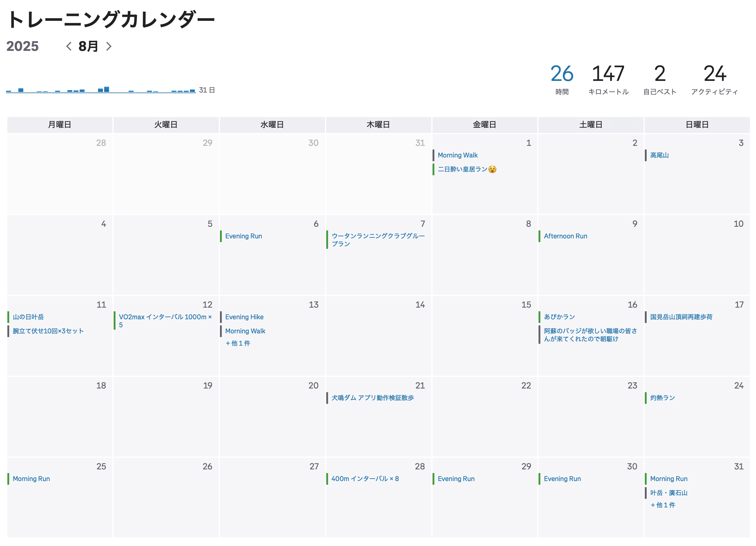Open the 400m インターバル × 8 workout
756x546 pixels.
pyautogui.click(x=366, y=479)
